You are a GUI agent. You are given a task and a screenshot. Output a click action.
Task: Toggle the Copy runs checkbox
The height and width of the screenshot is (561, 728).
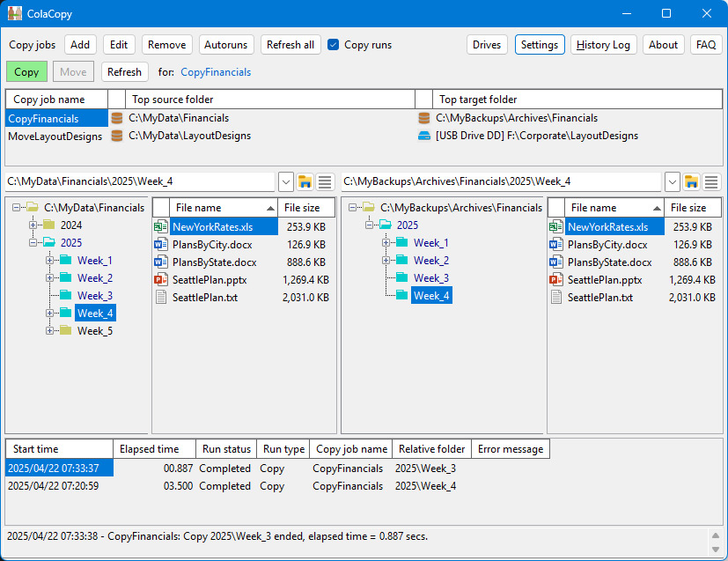333,45
